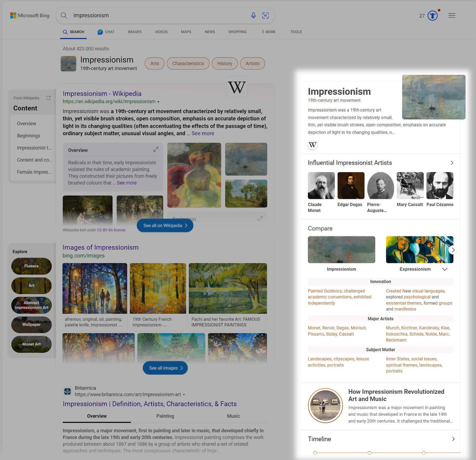Select the Chat bubble icon in the tabs row
The width and height of the screenshot is (476, 460).
coord(100,32)
